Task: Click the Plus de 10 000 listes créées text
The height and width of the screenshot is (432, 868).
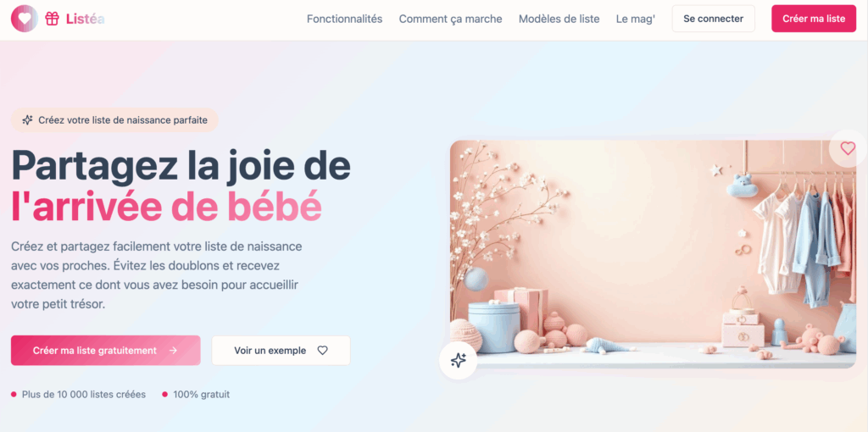Action: [84, 395]
